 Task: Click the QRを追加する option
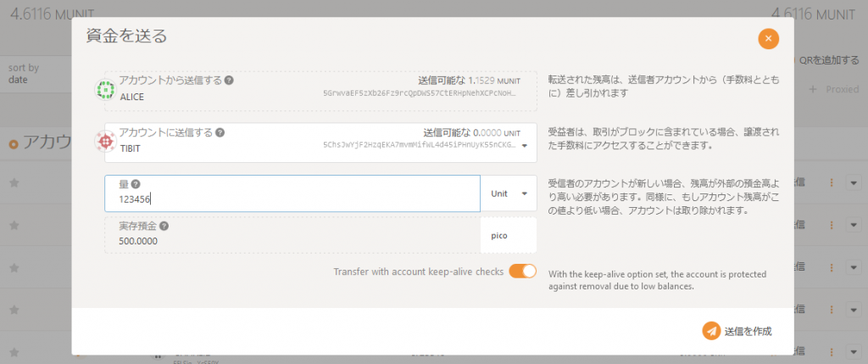pyautogui.click(x=829, y=60)
